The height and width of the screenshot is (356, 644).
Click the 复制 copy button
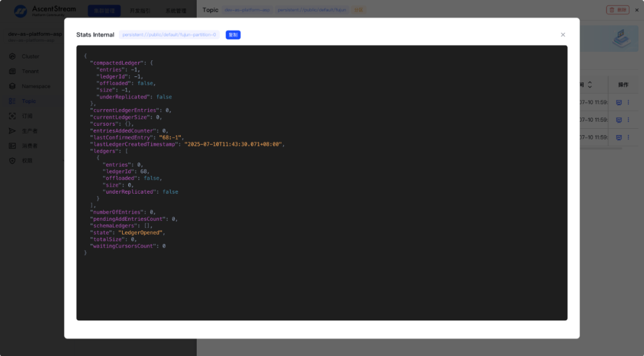click(233, 35)
